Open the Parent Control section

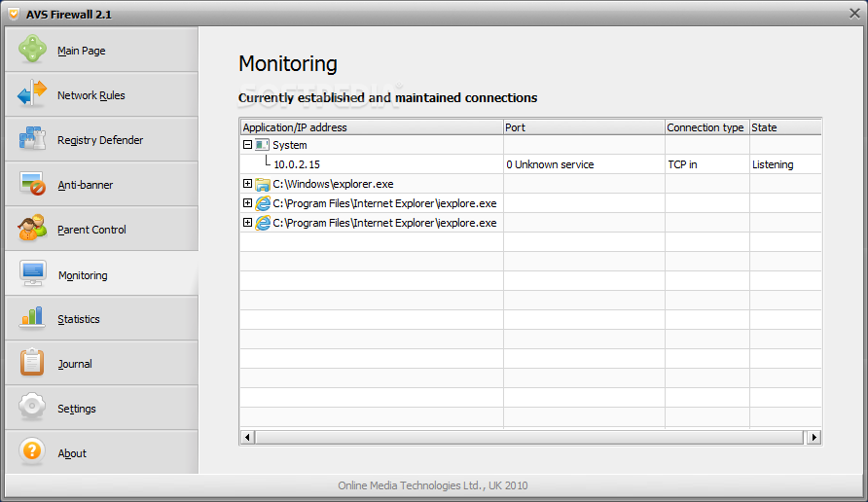[101, 230]
